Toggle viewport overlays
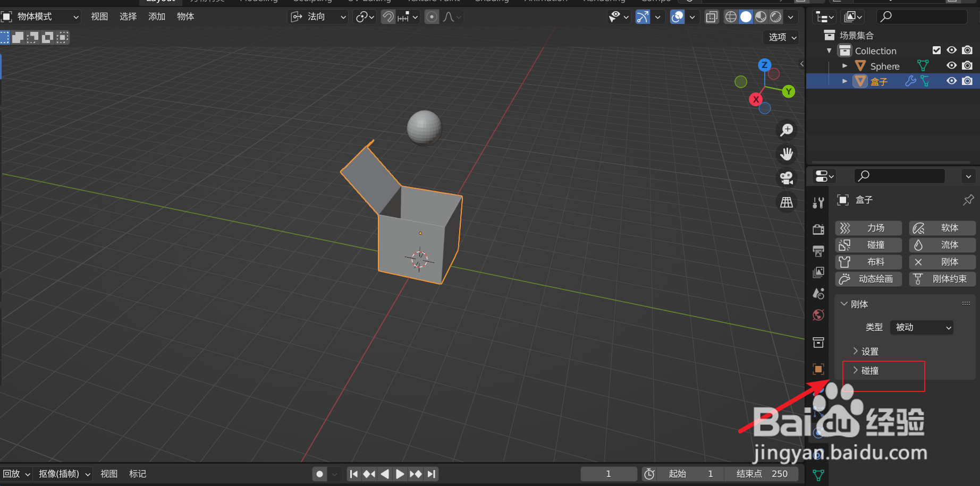The width and height of the screenshot is (980, 486). click(x=678, y=17)
